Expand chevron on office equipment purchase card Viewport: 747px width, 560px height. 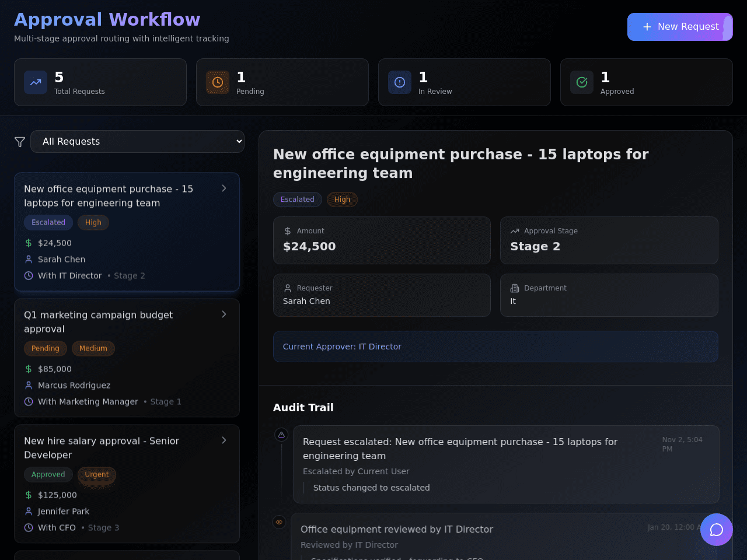(x=224, y=188)
